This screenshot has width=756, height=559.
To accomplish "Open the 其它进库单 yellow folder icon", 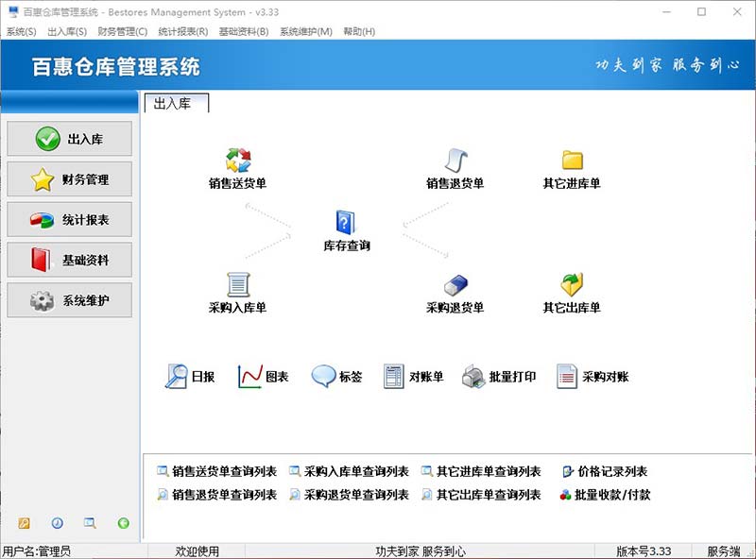I will tap(573, 160).
